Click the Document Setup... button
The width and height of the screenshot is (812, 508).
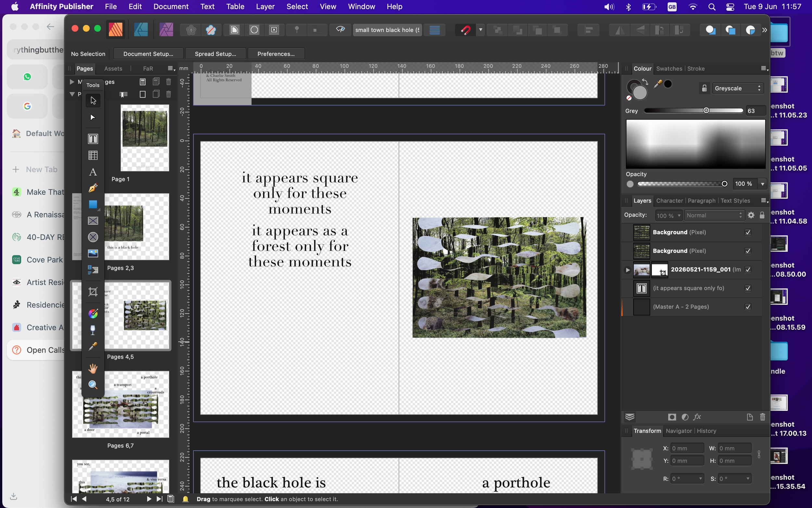point(148,54)
